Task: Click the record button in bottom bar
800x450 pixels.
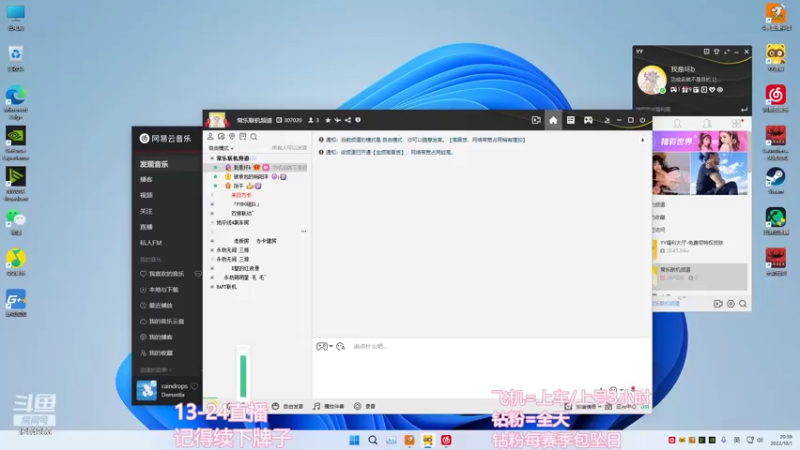Action: pyautogui.click(x=365, y=407)
